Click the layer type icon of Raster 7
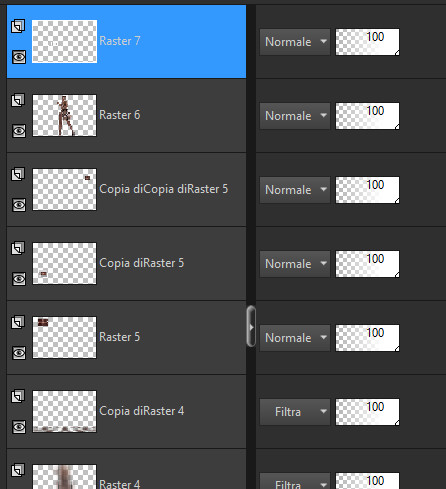This screenshot has height=489, width=446. pyautogui.click(x=18, y=26)
